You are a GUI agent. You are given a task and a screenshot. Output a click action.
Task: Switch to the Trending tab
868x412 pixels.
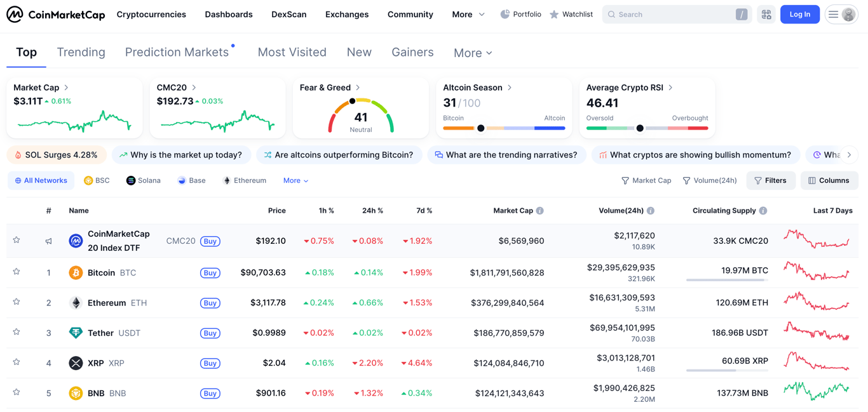pos(81,52)
